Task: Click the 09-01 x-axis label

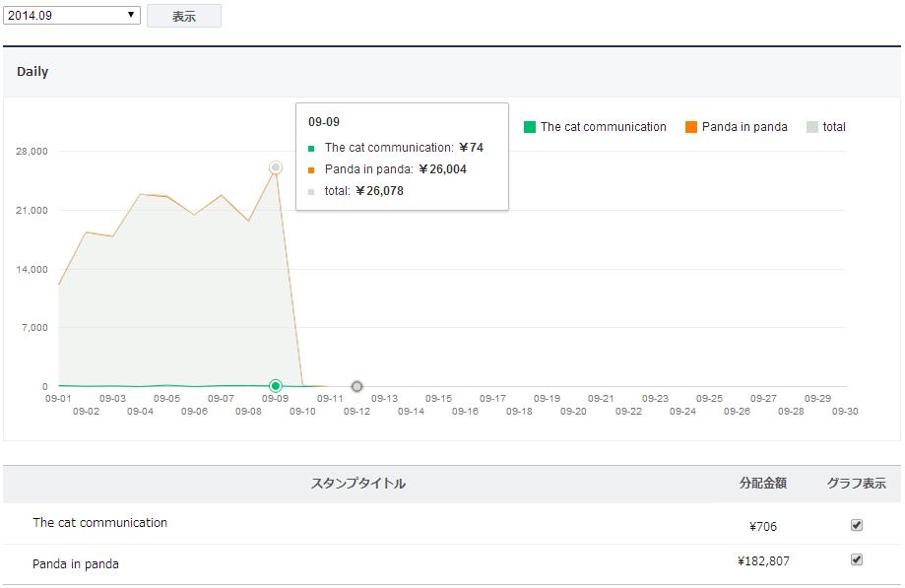Action: tap(58, 398)
